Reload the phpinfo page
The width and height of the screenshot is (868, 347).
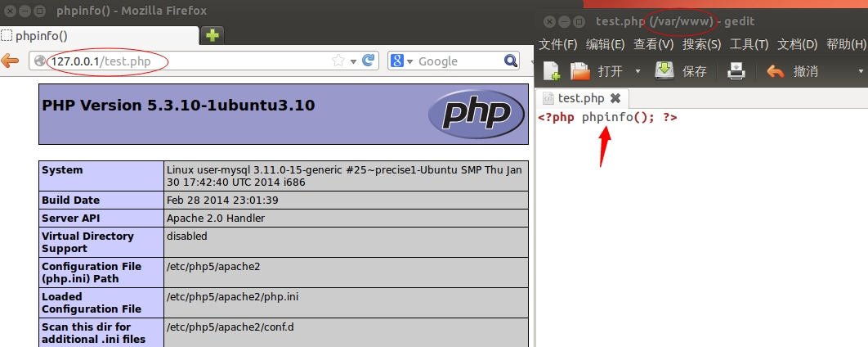tap(368, 61)
